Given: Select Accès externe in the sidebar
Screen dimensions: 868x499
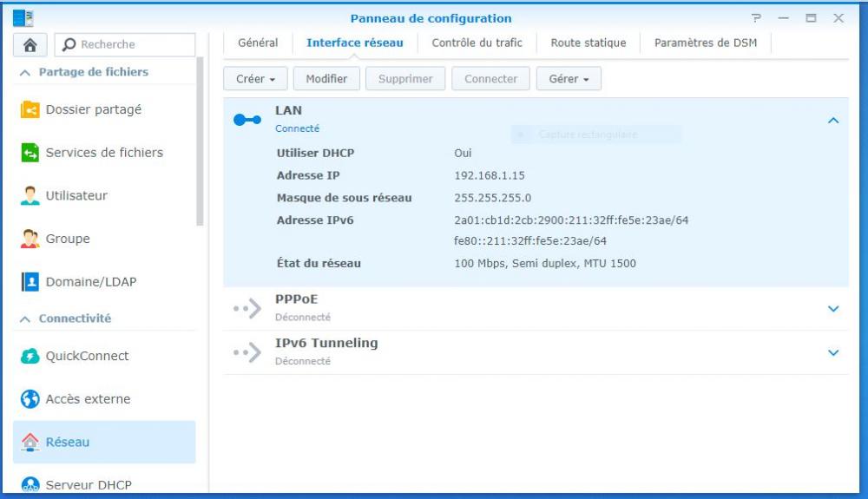Looking at the screenshot, I should click(x=104, y=399).
